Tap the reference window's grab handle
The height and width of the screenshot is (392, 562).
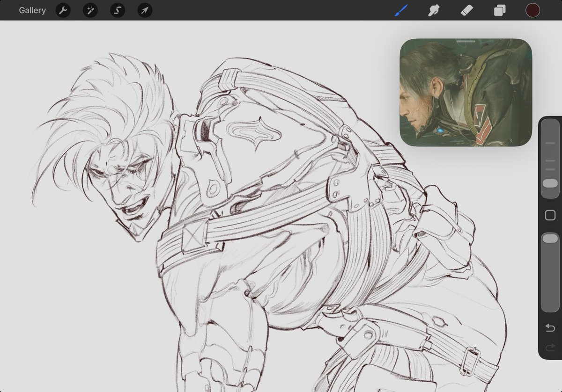466,42
